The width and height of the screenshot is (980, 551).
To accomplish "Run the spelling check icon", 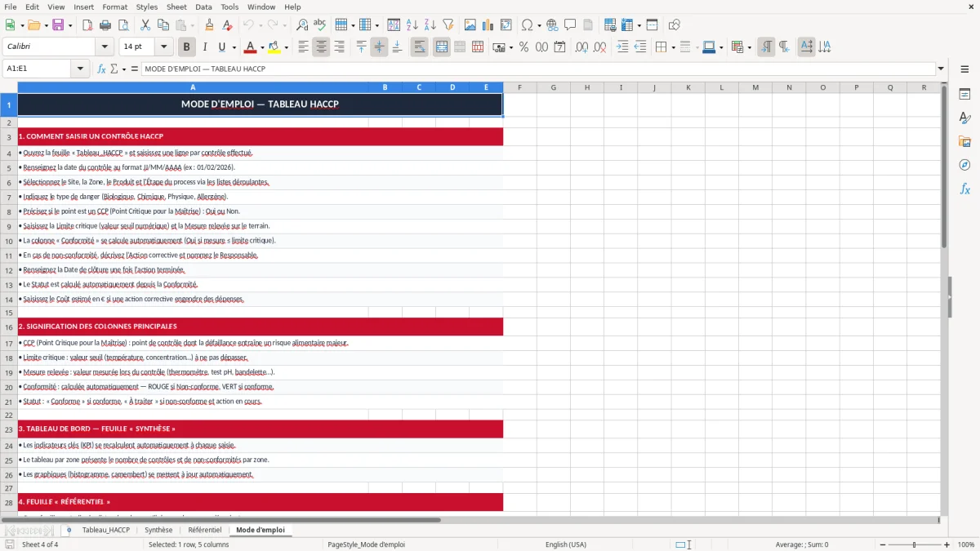I will coord(319,25).
